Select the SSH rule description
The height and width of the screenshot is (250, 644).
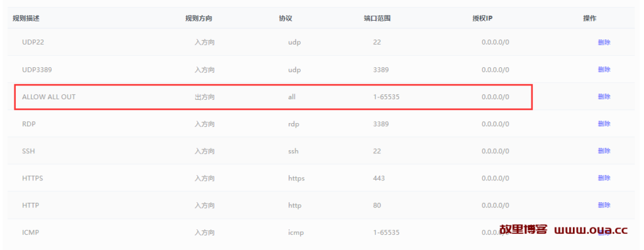[28, 151]
